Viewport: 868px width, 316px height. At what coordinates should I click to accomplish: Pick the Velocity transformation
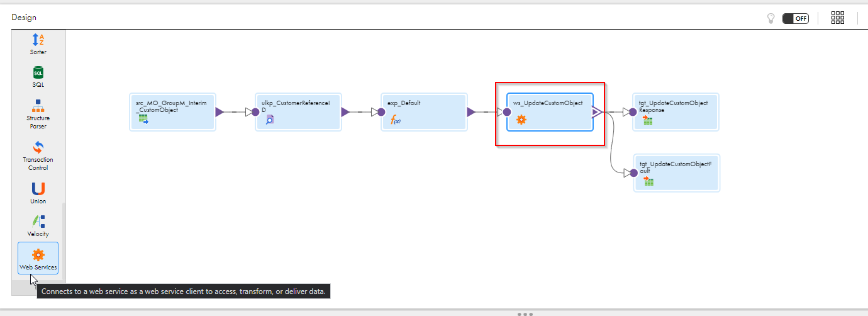38,225
